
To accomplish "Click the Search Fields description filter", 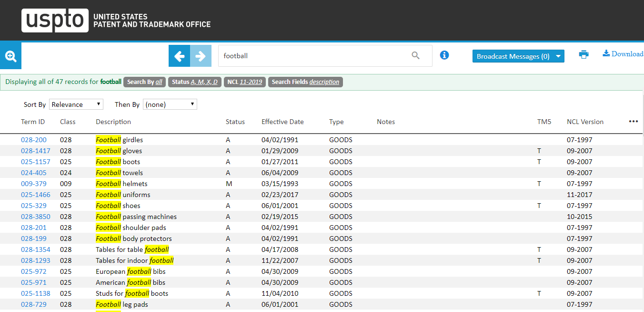I will point(305,82).
